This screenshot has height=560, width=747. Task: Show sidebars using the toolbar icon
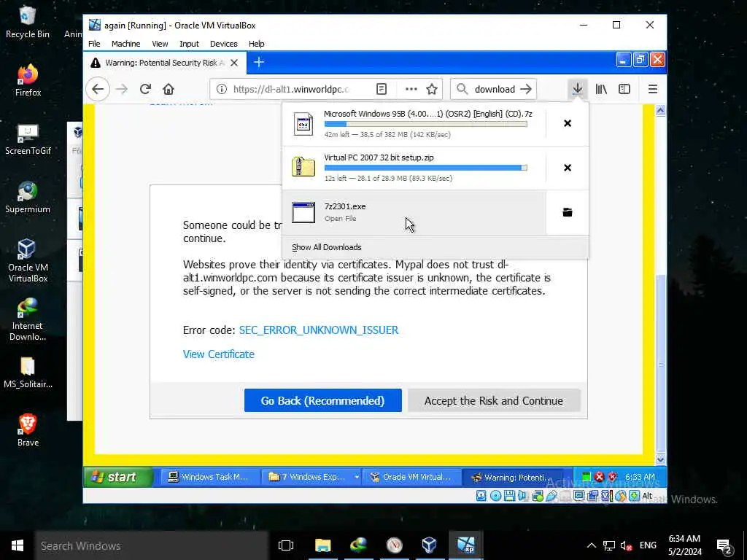click(x=624, y=89)
